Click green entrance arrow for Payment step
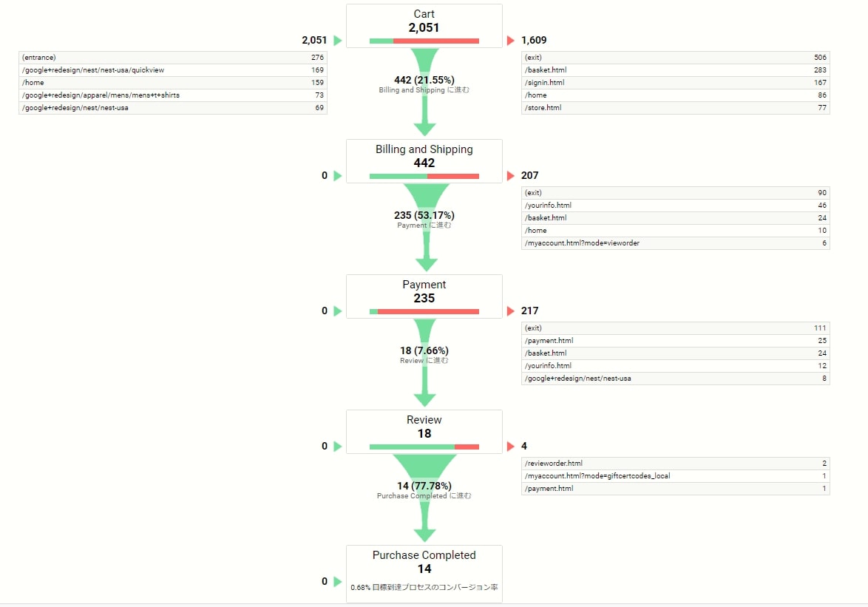The image size is (868, 607). pos(338,311)
